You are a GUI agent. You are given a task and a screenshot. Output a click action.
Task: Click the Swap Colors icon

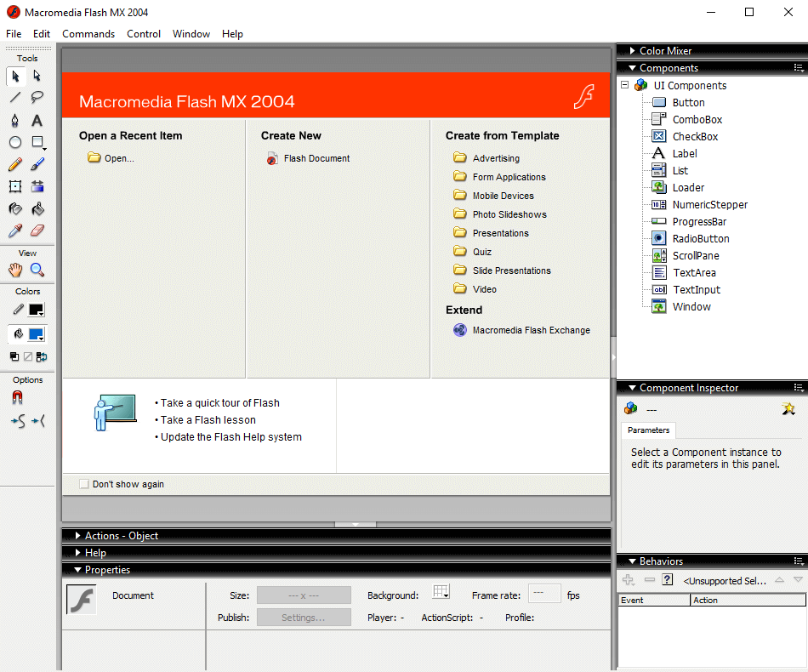41,356
